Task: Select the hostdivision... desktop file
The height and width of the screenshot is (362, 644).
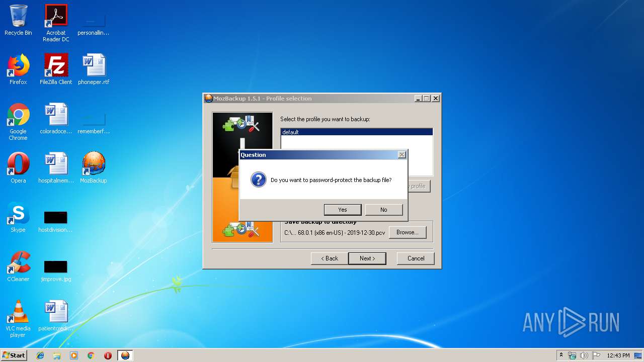Action: (56, 221)
